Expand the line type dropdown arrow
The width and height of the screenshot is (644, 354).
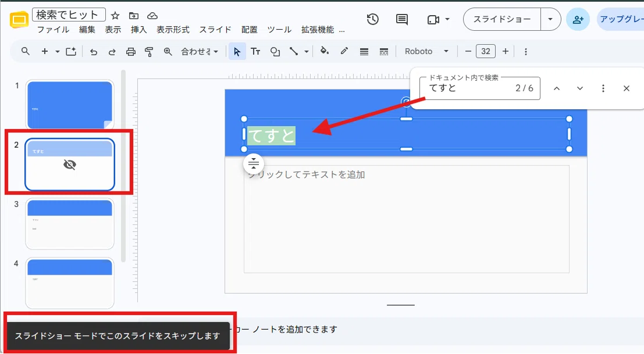(x=307, y=52)
